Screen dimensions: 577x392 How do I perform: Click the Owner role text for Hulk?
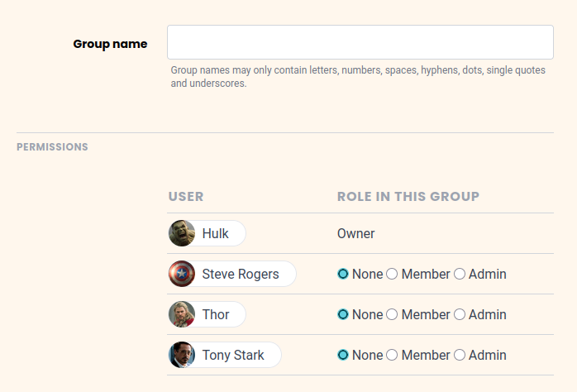point(355,233)
